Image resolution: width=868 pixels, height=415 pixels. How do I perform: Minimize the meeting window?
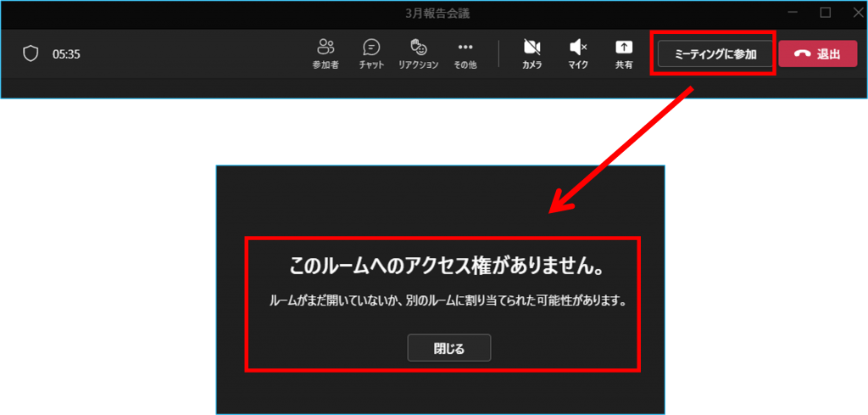point(793,12)
